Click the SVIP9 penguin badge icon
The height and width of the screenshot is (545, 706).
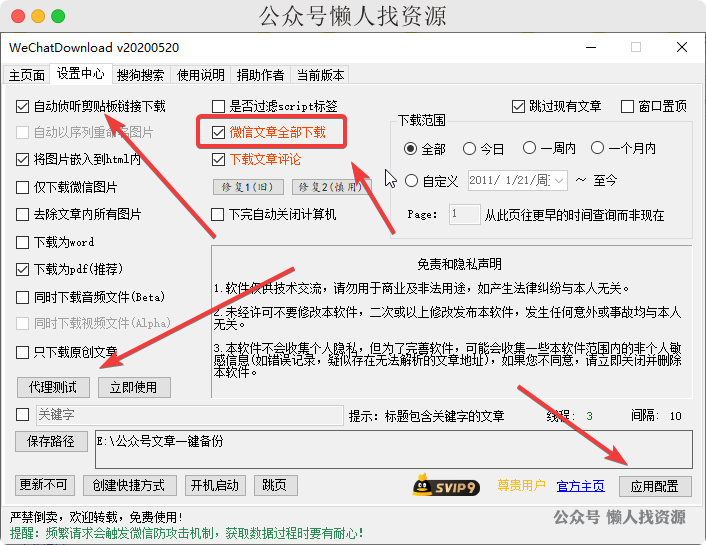click(x=446, y=485)
